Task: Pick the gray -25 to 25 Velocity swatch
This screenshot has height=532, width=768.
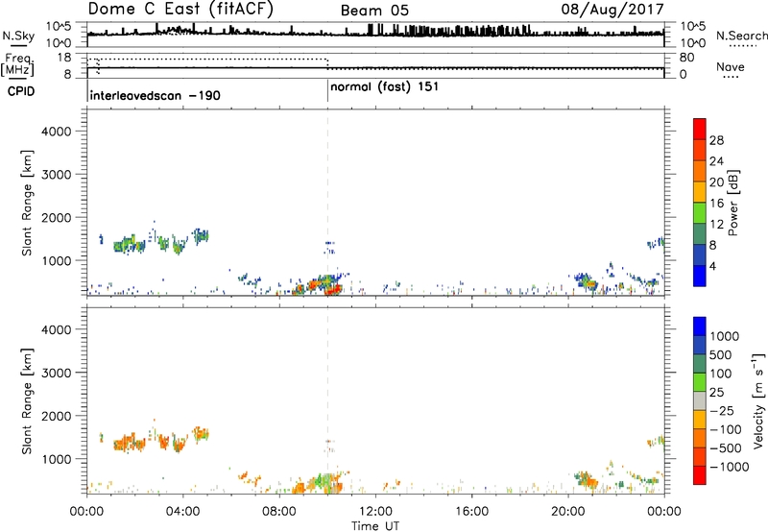Action: (x=700, y=401)
